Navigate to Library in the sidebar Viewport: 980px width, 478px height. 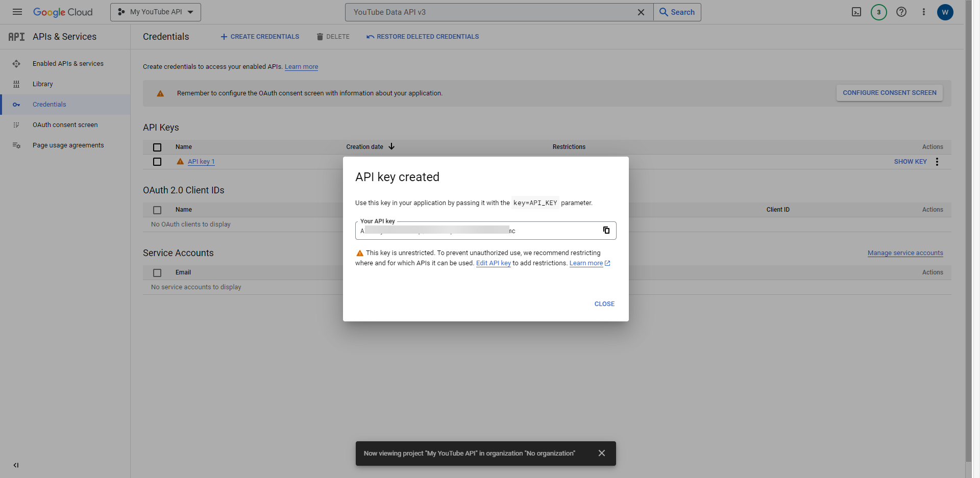pyautogui.click(x=43, y=84)
